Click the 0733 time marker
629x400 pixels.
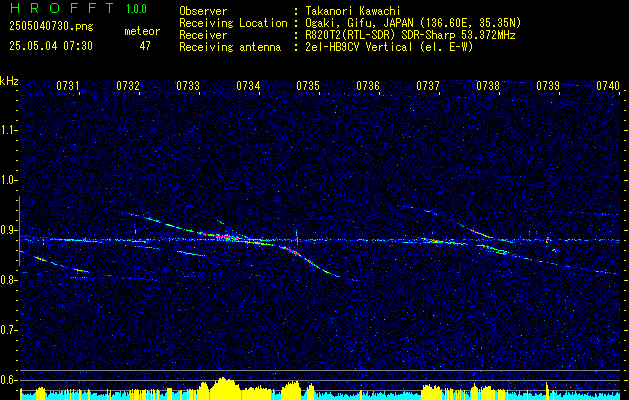coord(188,86)
